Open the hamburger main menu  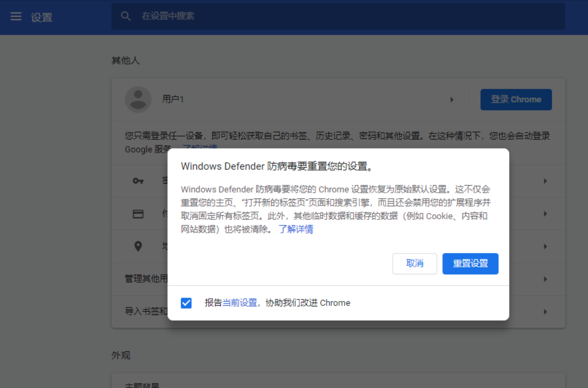[16, 17]
